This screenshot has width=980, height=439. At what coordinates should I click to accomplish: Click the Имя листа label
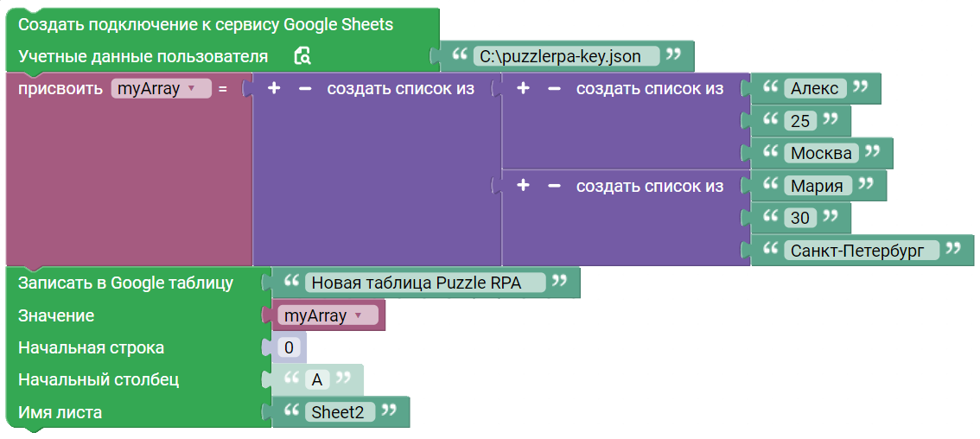[x=60, y=412]
